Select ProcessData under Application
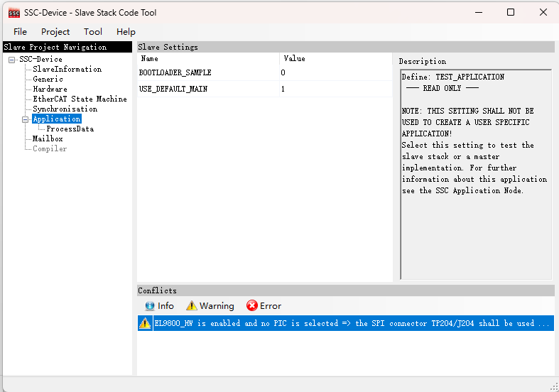 (x=70, y=129)
